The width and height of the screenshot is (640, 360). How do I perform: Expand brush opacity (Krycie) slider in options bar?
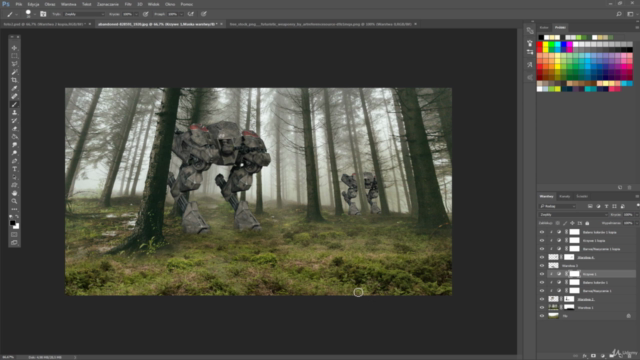pos(136,14)
